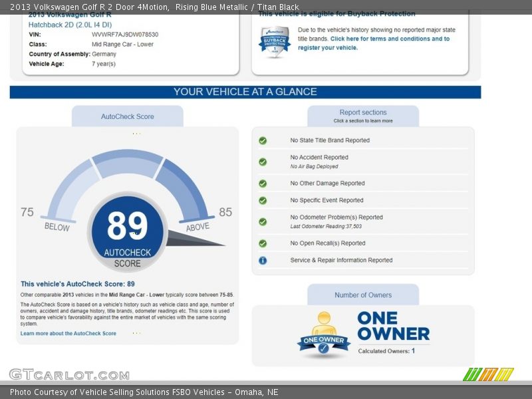Open No Accident Reported section
The image size is (532, 399).
click(x=363, y=162)
